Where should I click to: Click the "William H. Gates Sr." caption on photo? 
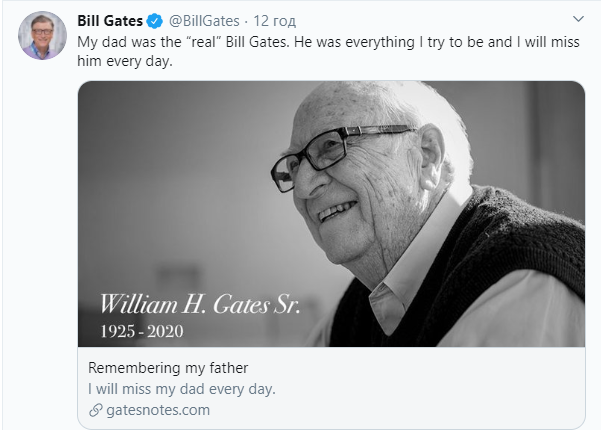[x=199, y=304]
